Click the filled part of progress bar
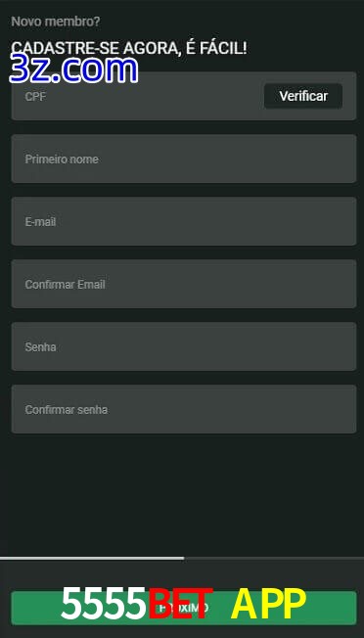364x638 pixels. pos(92,558)
